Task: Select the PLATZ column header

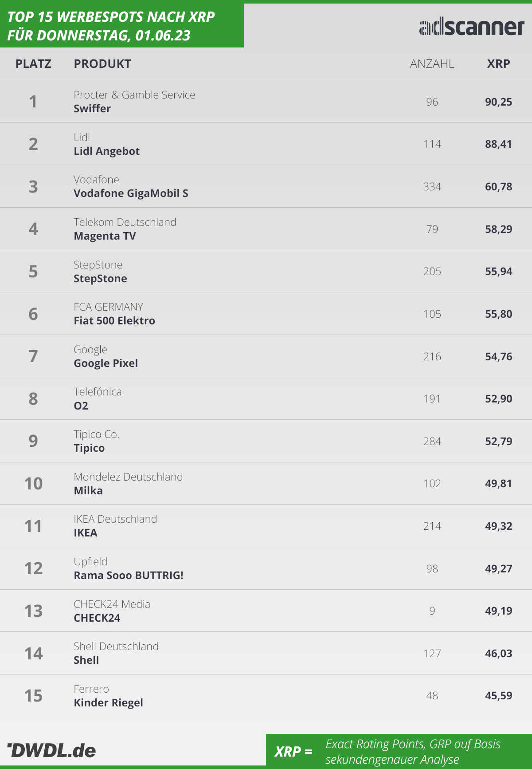Action: (x=33, y=64)
